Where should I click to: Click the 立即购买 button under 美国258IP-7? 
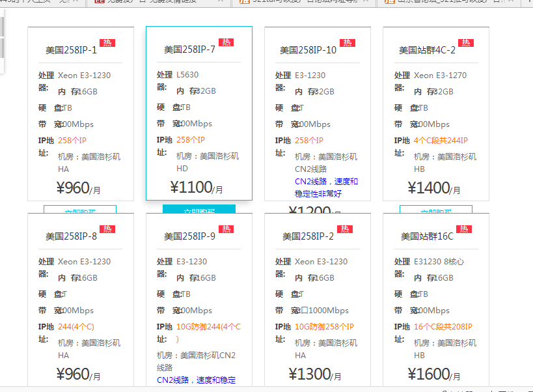199,209
